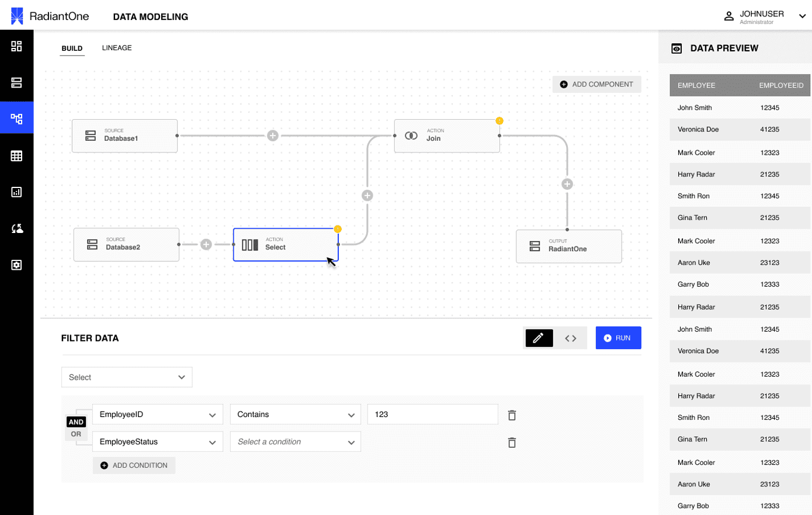This screenshot has width=812, height=515.
Task: Switch to the BUILD tab
Action: tap(72, 48)
